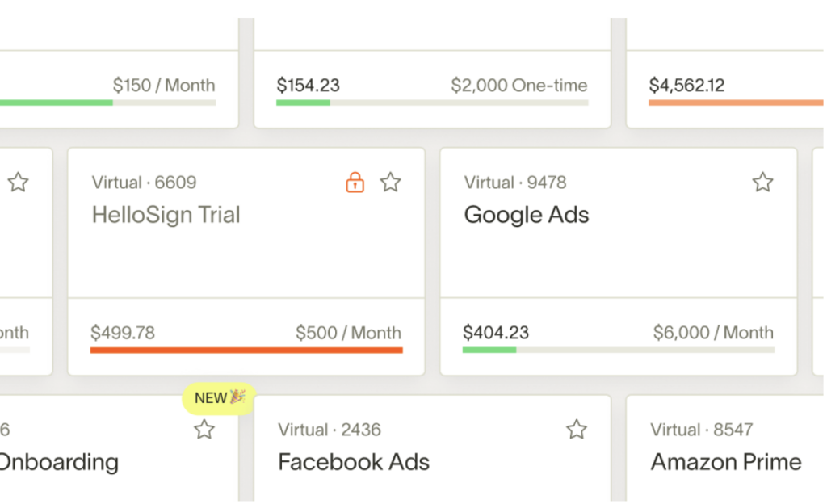
Task: Click the $404.23 spent amount
Action: tap(496, 333)
